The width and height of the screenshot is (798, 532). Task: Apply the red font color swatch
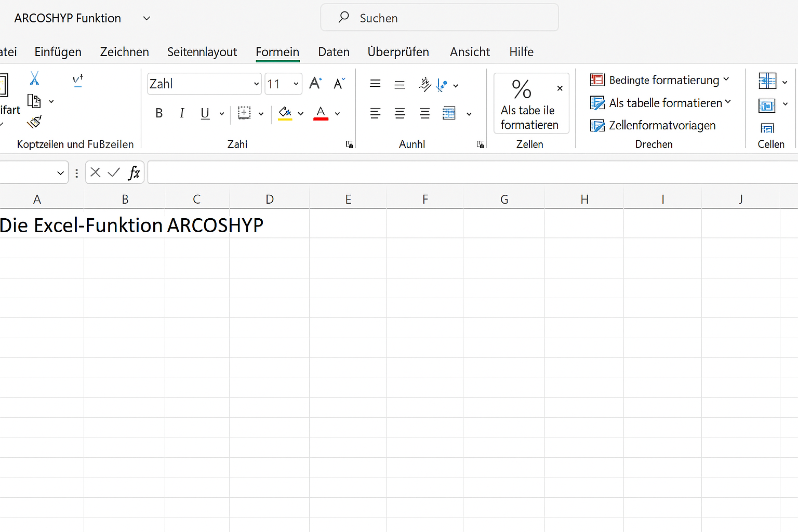[321, 113]
